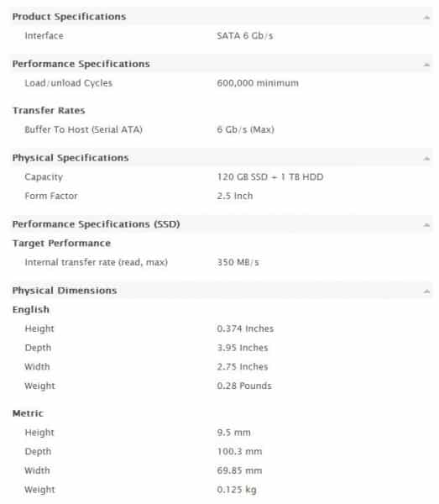
Task: Collapse the Physical Specifications section arrow
Action: [426, 159]
